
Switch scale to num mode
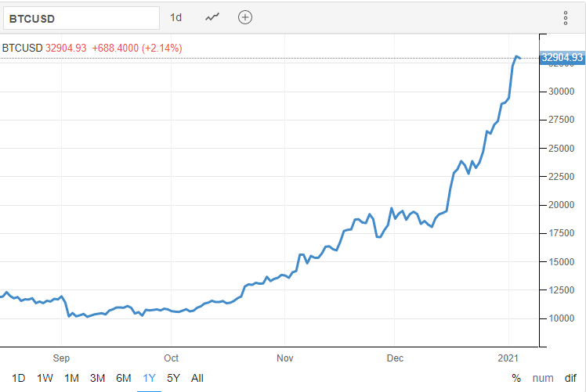click(x=543, y=378)
